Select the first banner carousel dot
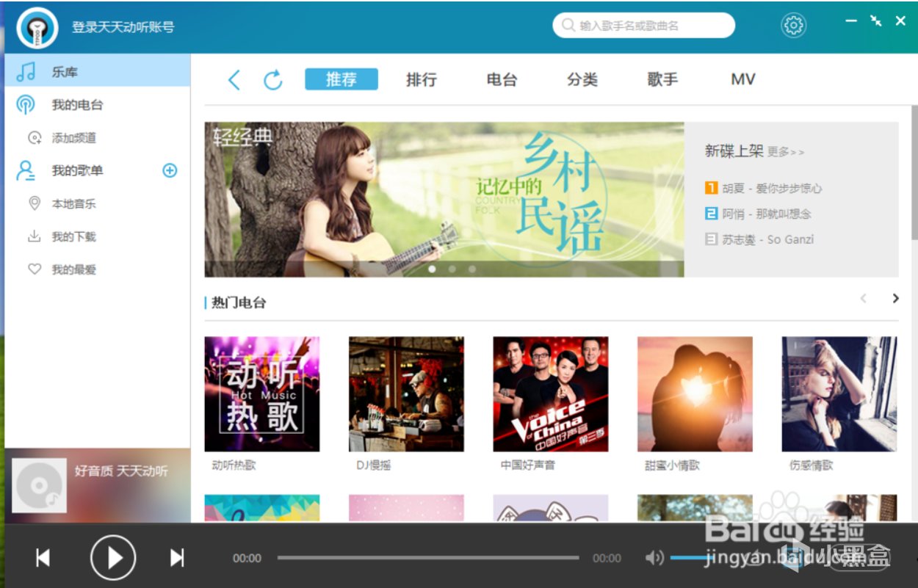This screenshot has width=918, height=588. (x=432, y=269)
